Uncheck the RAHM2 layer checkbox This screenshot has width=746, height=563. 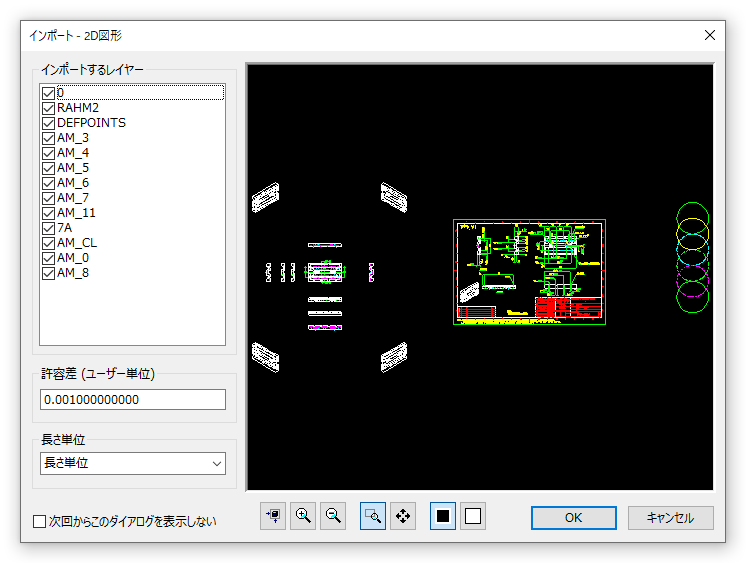tap(48, 108)
